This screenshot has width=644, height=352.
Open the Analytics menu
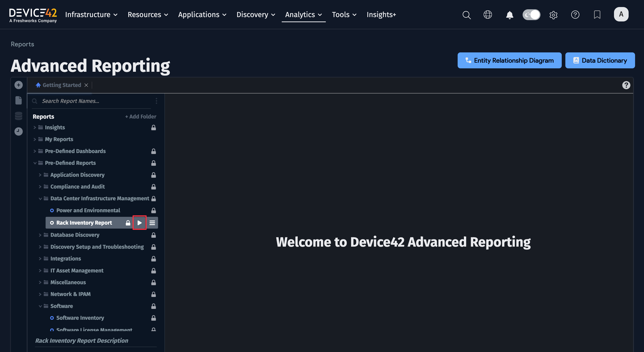(x=304, y=14)
